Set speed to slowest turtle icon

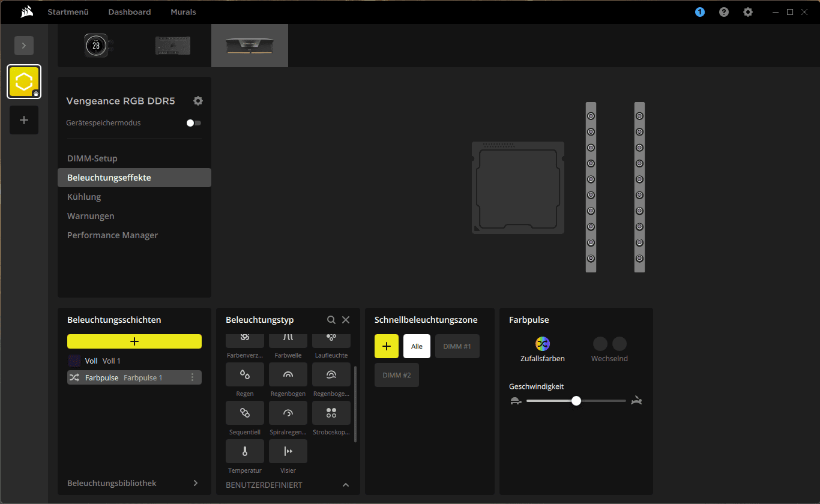[x=516, y=401]
